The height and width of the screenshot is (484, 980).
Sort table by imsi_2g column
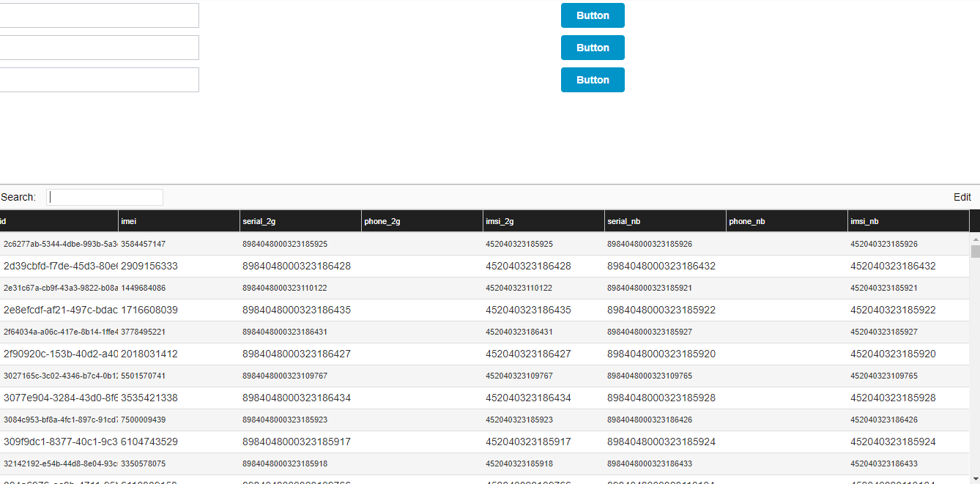click(x=543, y=220)
